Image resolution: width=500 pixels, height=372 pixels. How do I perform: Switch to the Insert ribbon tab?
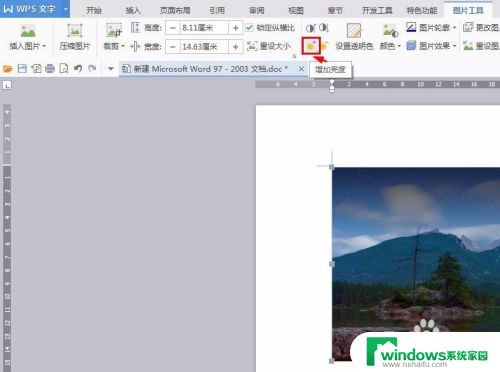click(133, 10)
